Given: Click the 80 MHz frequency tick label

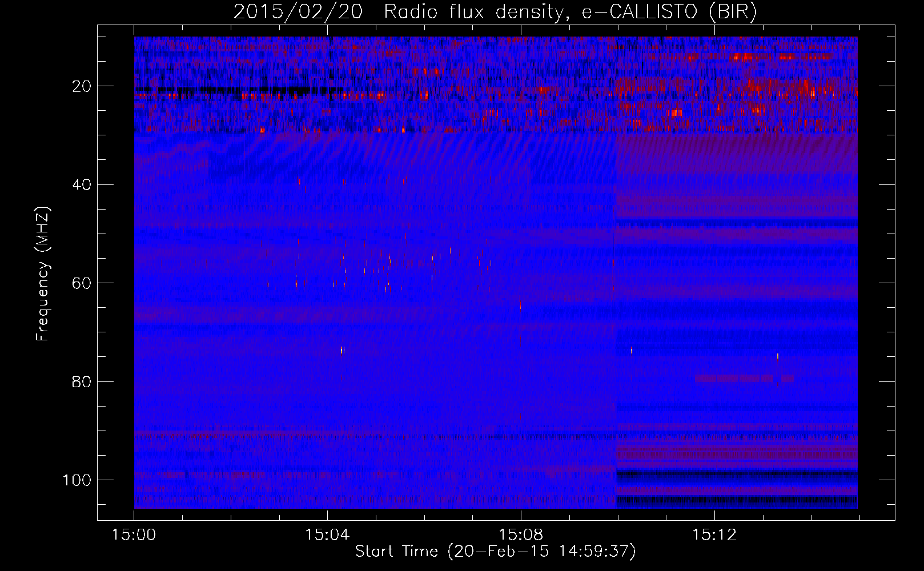Looking at the screenshot, I should point(82,381).
